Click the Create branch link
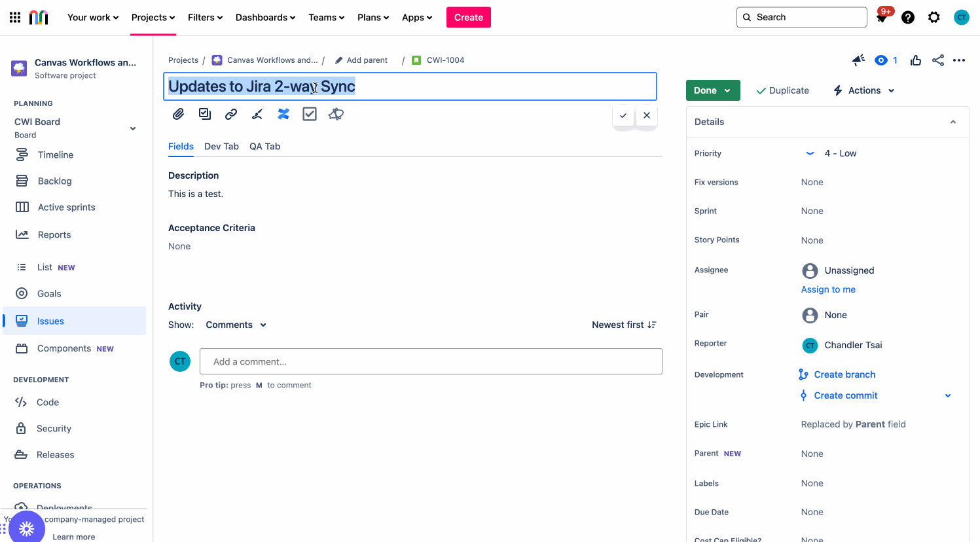The image size is (980, 542). pos(844,374)
